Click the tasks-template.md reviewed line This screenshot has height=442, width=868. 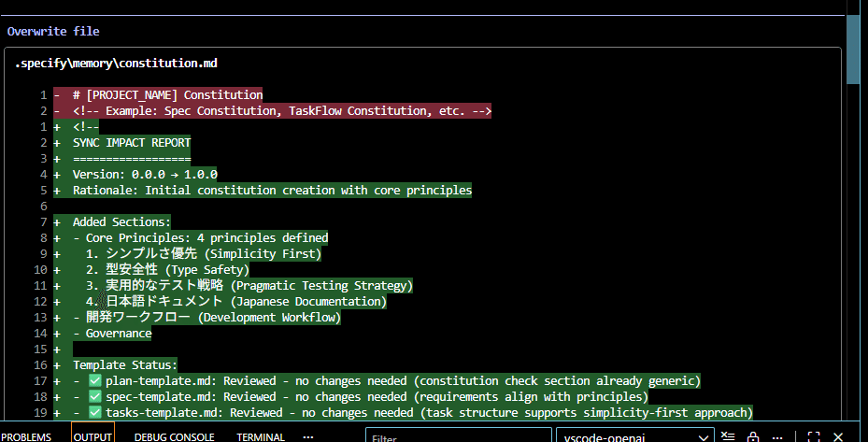click(420, 412)
